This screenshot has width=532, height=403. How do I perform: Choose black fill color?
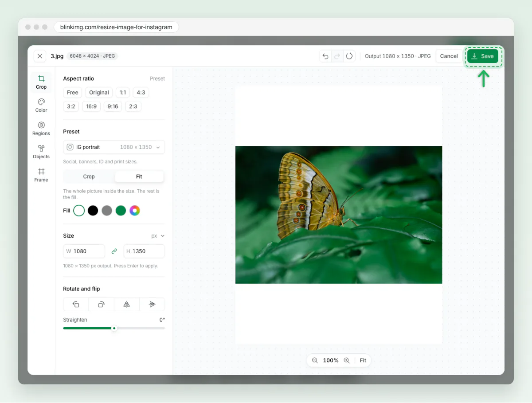93,211
